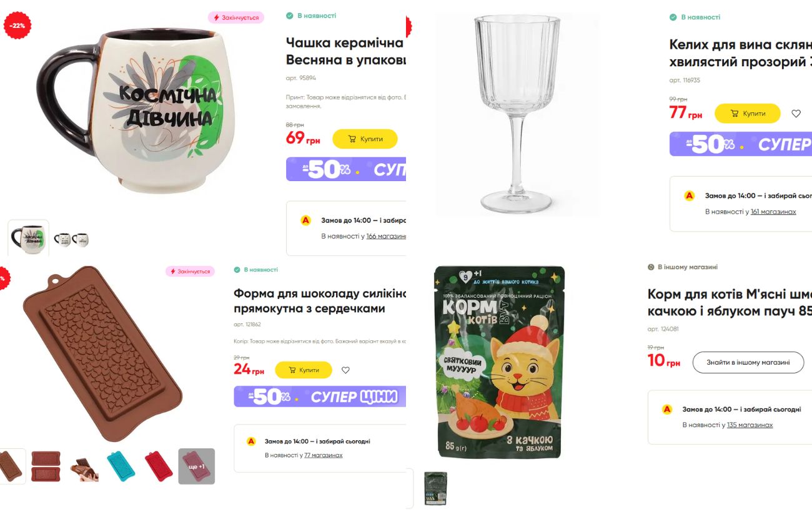Show more mold photos via ще +1 thumbnail
The image size is (812, 512).
tap(197, 466)
